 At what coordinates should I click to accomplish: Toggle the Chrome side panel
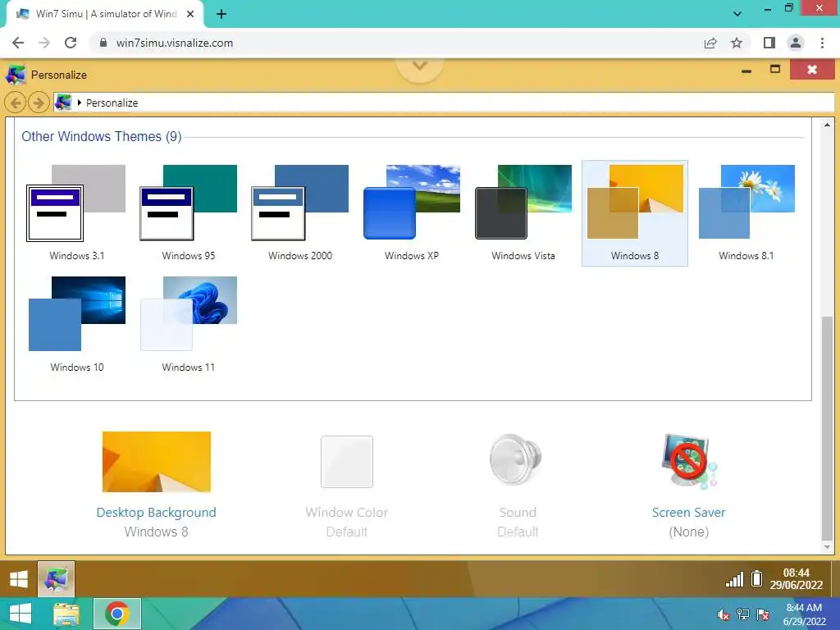[769, 43]
